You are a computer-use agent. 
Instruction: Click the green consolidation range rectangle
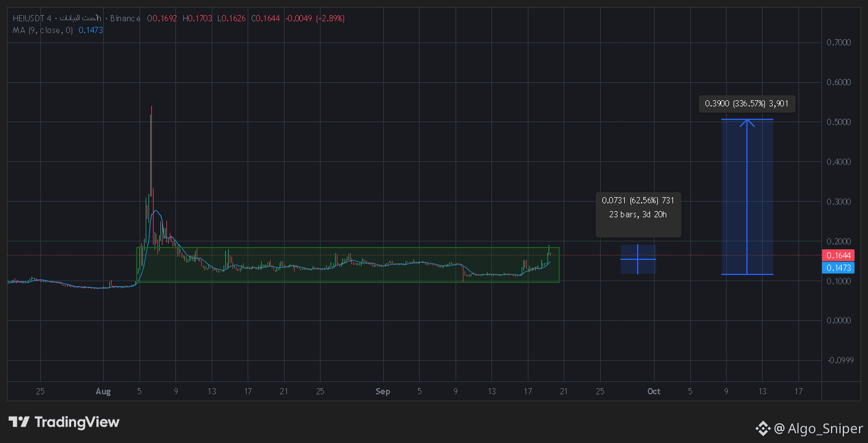(x=348, y=264)
